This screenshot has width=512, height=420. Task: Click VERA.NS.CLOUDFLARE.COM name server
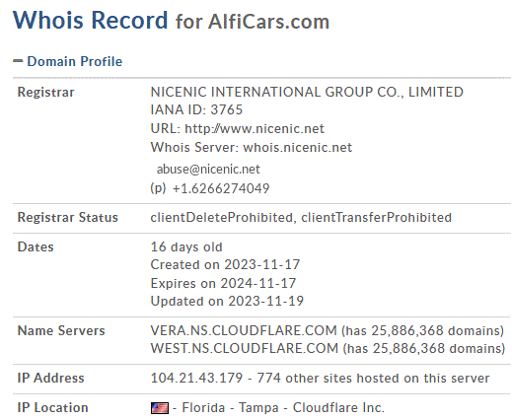point(244,330)
